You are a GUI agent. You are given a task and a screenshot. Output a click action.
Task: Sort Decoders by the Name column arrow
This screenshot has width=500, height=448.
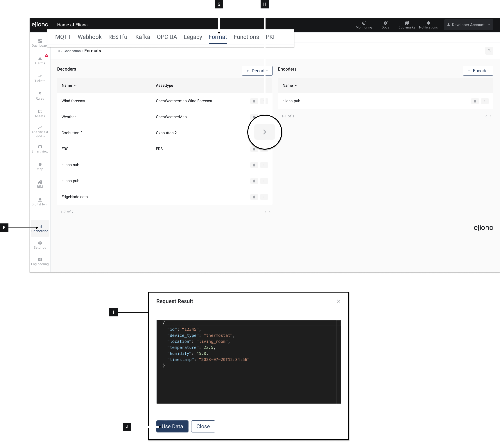click(x=75, y=86)
